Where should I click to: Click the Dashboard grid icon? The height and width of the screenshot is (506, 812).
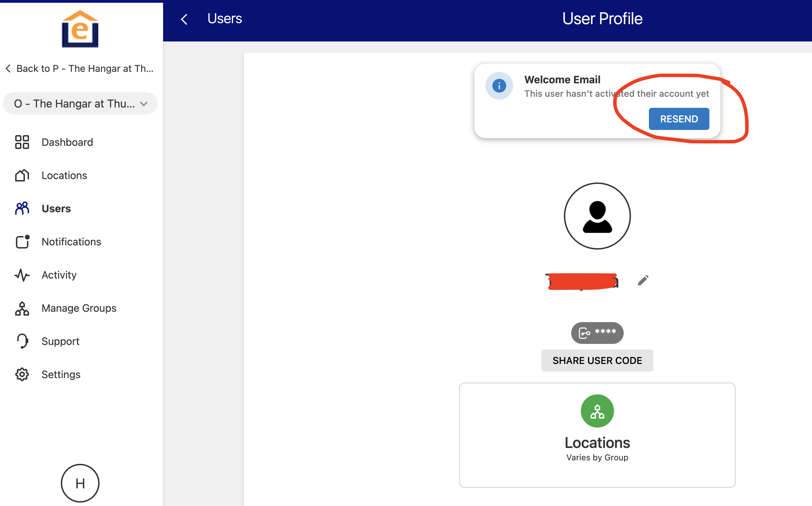pyautogui.click(x=22, y=142)
